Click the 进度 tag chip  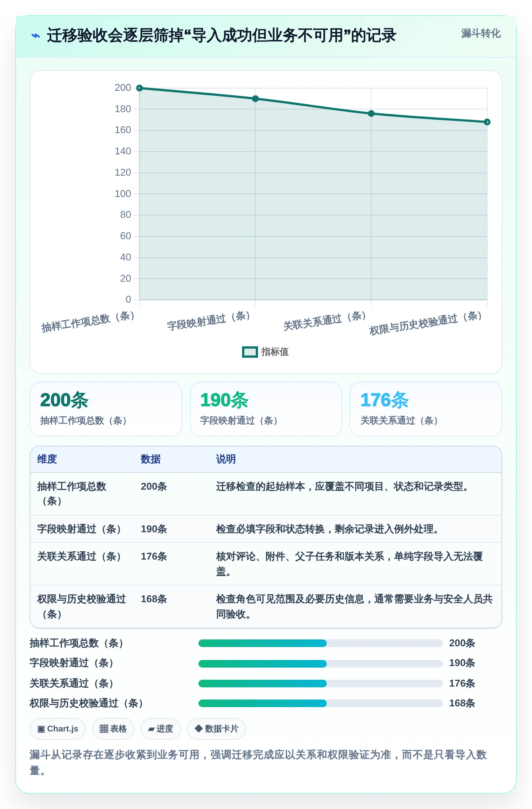161,729
